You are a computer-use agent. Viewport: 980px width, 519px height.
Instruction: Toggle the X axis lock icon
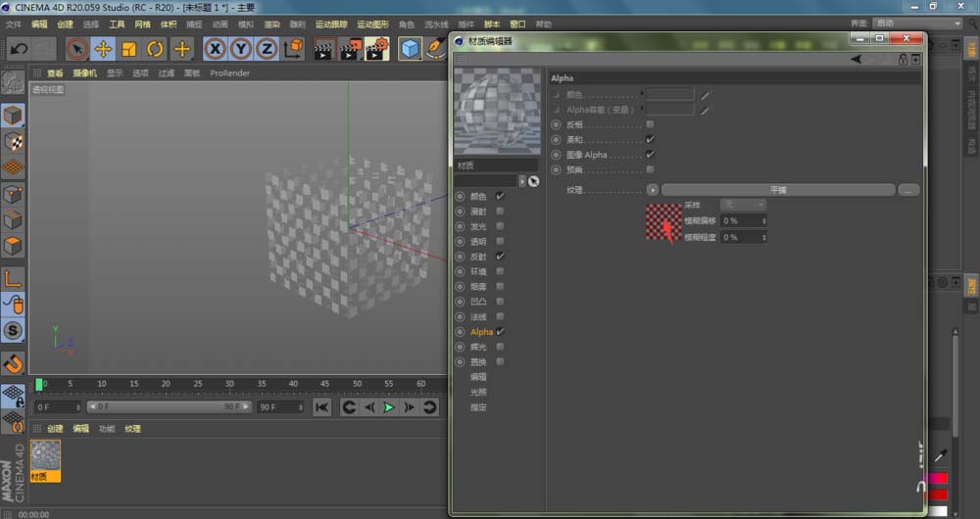(x=215, y=49)
